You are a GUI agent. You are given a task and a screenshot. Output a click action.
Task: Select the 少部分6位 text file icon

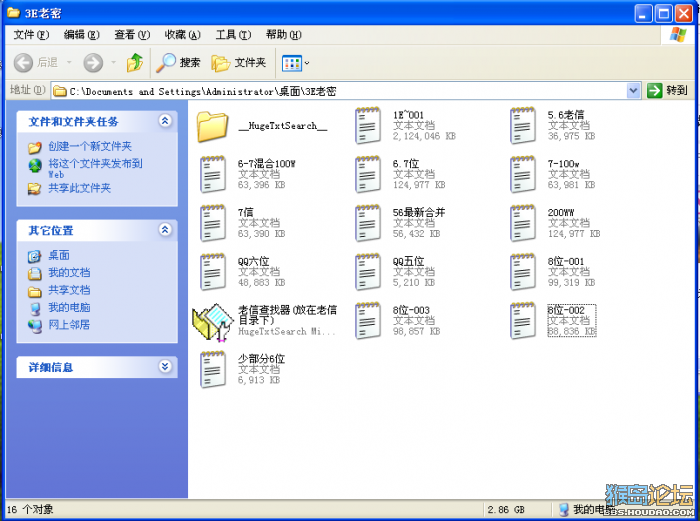213,369
